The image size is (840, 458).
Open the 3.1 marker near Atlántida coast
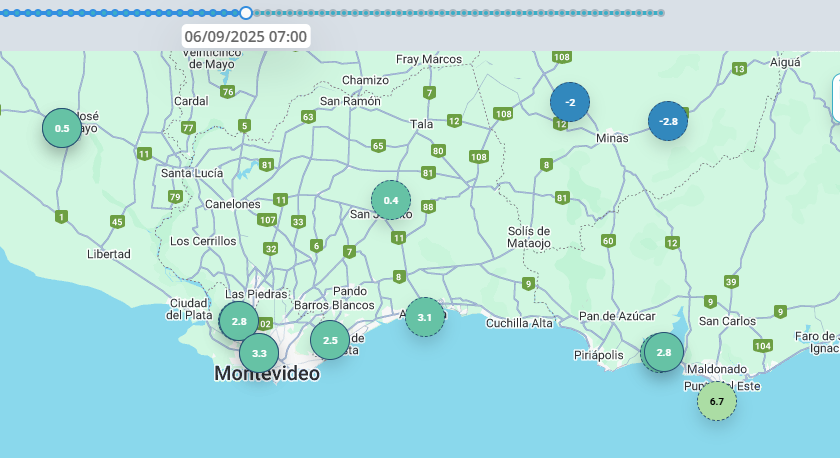[x=425, y=317]
